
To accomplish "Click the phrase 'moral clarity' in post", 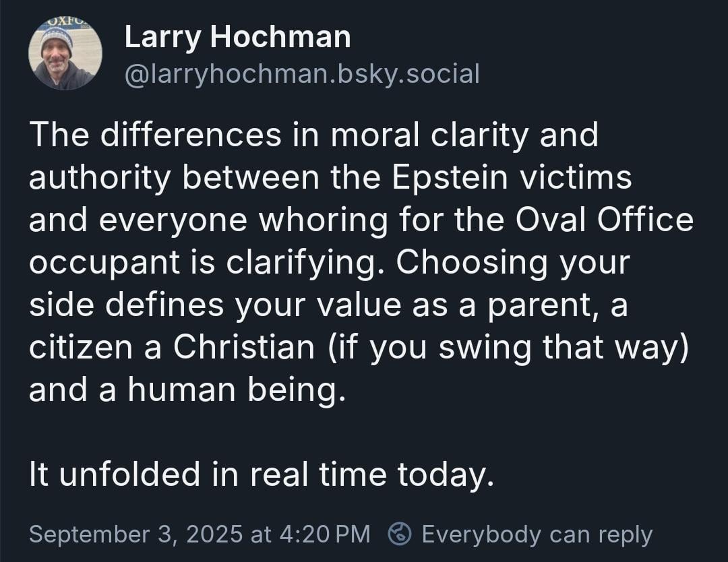I will [x=429, y=135].
